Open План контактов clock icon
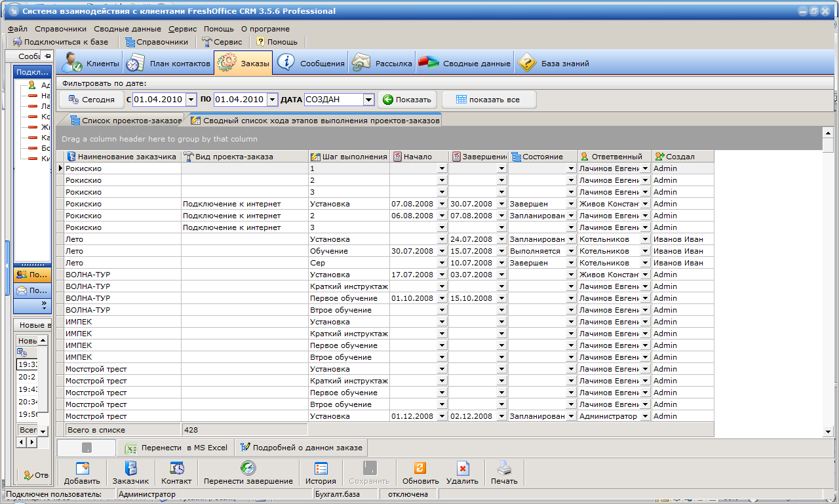This screenshot has height=504, width=839. point(135,64)
